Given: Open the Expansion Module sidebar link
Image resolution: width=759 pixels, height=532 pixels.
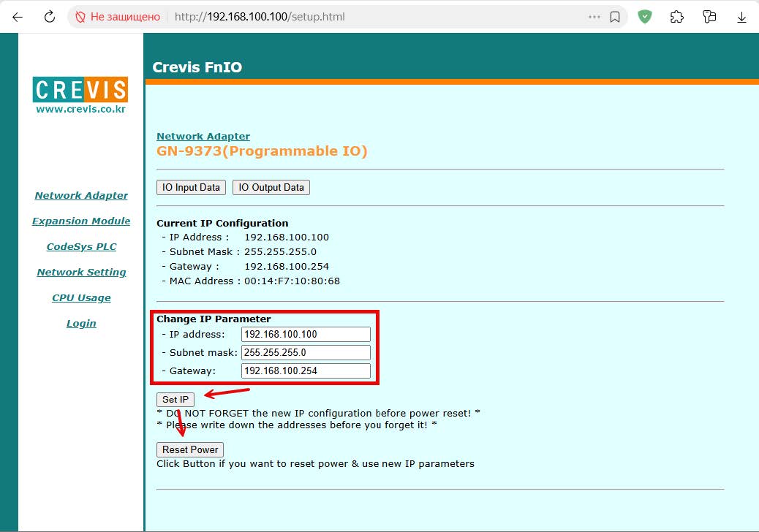Looking at the screenshot, I should pos(81,221).
